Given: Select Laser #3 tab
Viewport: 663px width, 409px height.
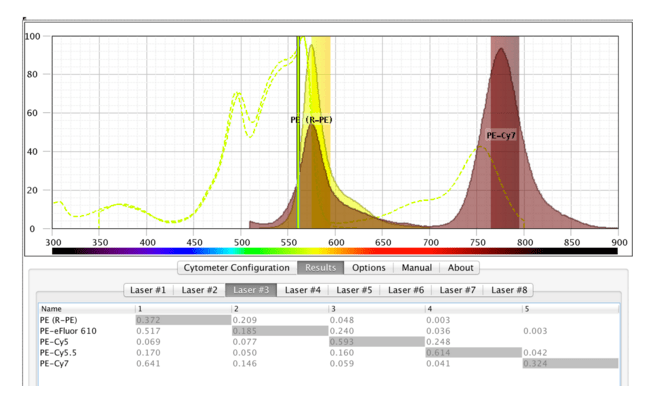Looking at the screenshot, I should point(251,290).
